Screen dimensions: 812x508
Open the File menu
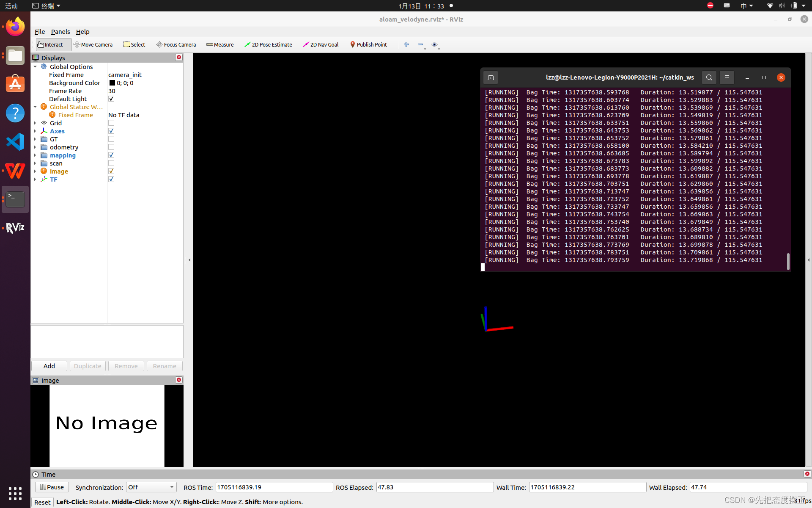click(40, 32)
